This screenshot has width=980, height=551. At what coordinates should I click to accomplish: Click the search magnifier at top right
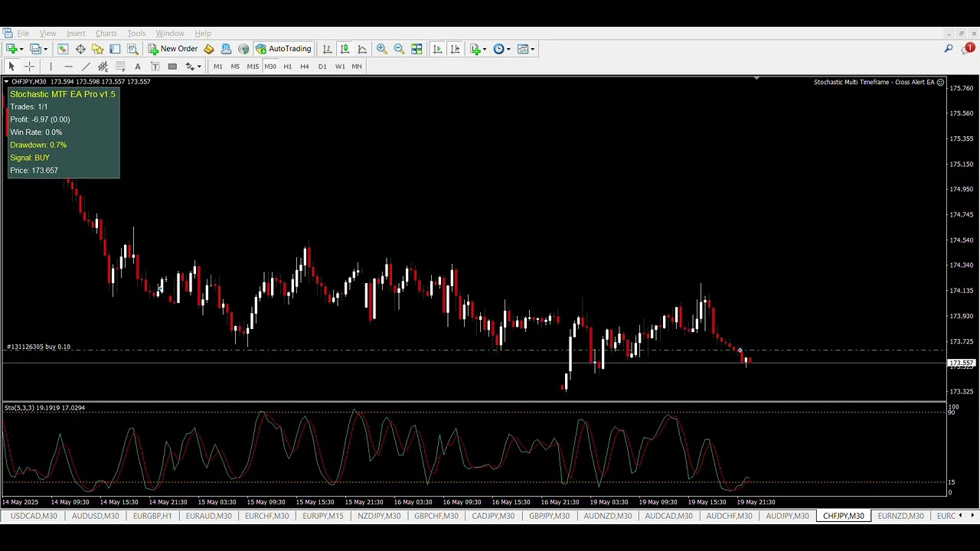[x=948, y=49]
